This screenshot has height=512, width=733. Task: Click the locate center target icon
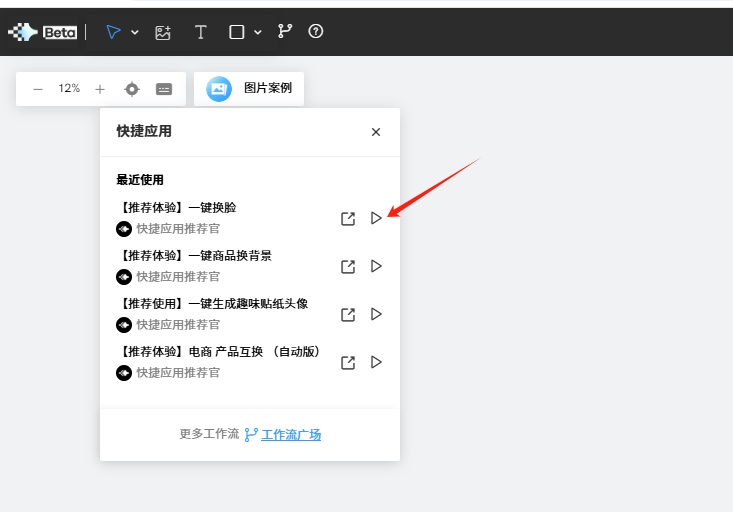pyautogui.click(x=132, y=89)
